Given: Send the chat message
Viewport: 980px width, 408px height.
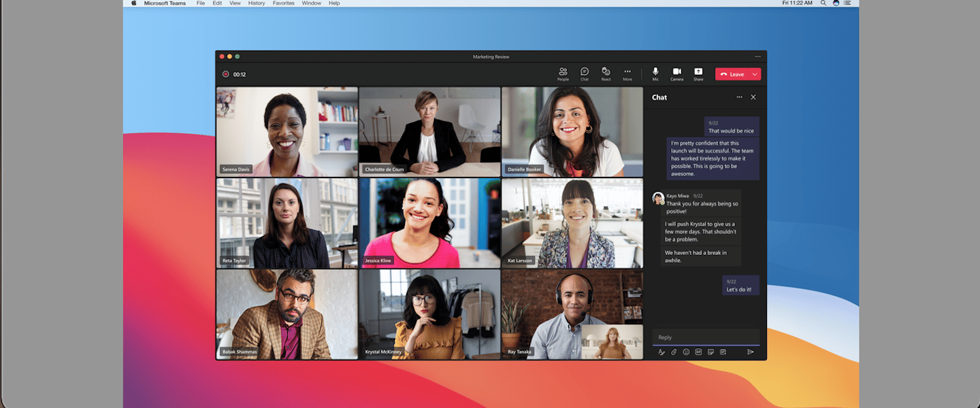Looking at the screenshot, I should point(751,352).
